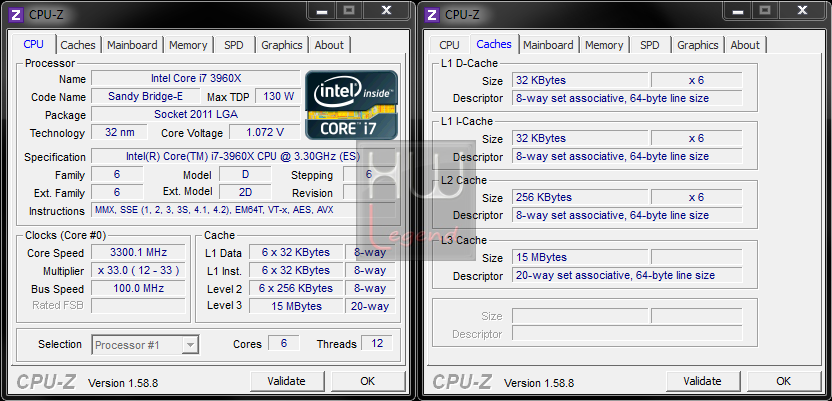832x401 pixels.
Task: Close the left CPU-Z window
Action: tap(387, 10)
